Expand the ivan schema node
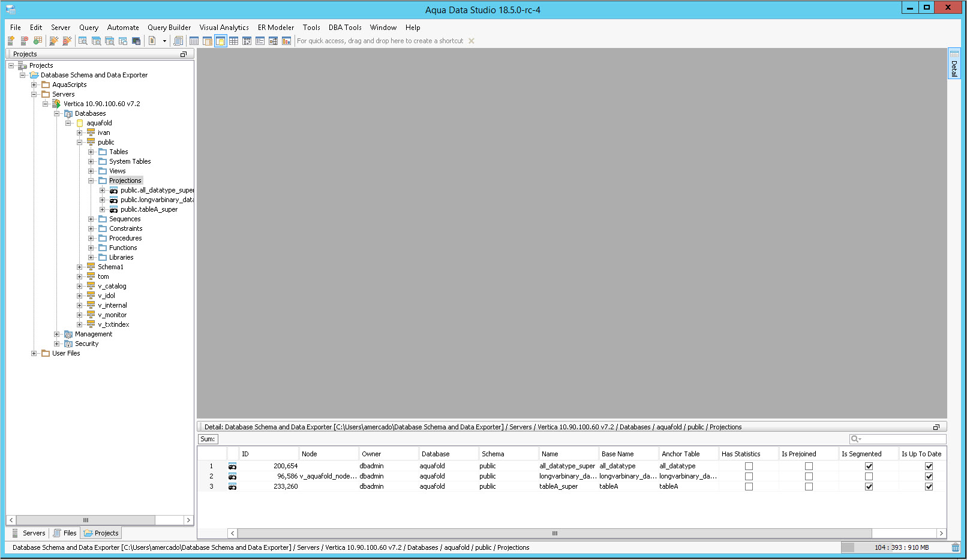 point(80,133)
